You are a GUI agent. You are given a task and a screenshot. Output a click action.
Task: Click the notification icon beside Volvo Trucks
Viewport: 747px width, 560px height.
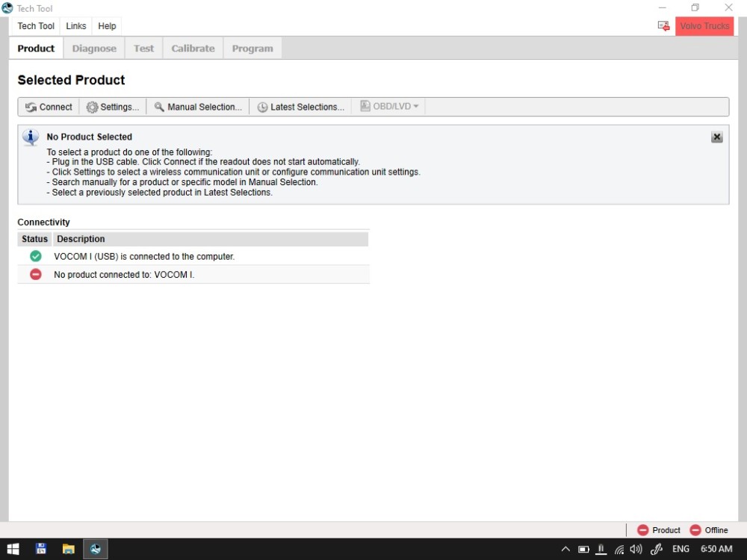click(x=663, y=26)
